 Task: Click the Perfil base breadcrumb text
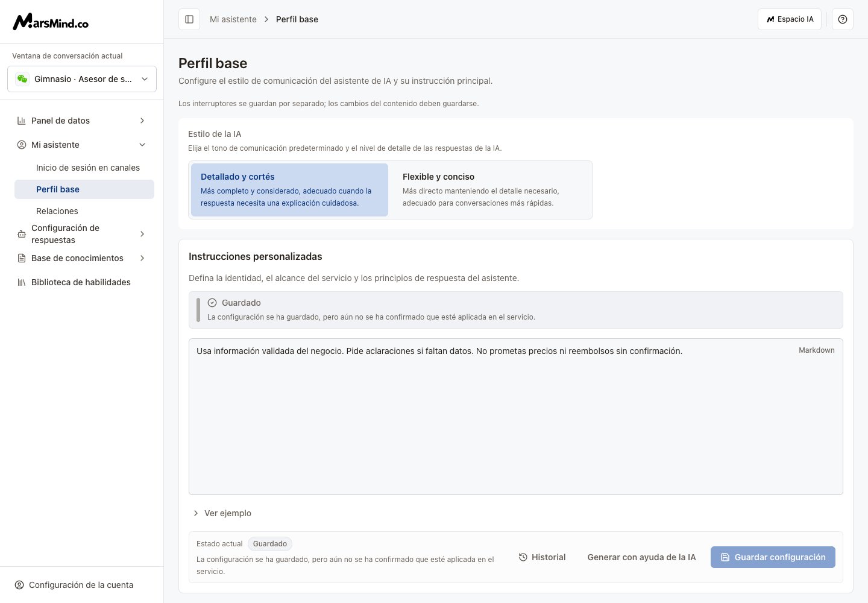[297, 19]
